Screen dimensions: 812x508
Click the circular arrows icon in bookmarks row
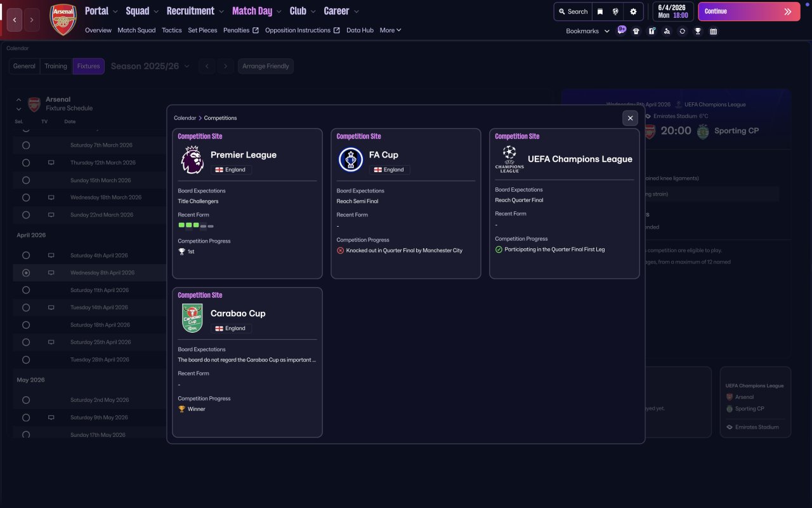[682, 31]
